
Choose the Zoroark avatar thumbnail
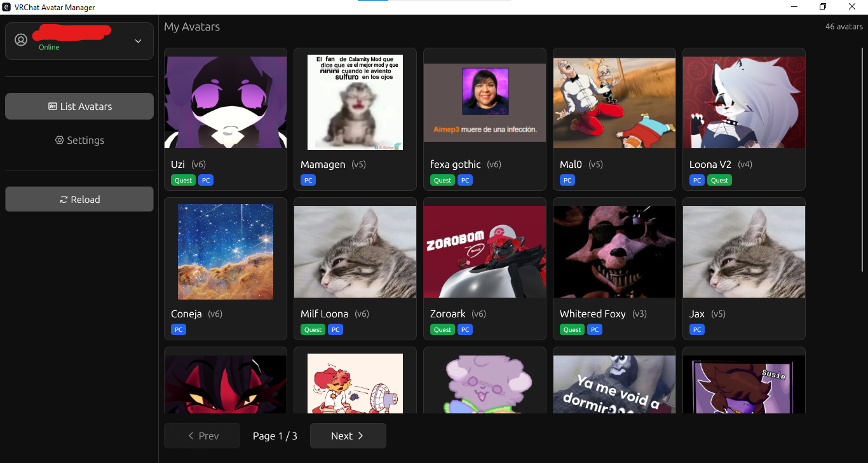tap(485, 252)
